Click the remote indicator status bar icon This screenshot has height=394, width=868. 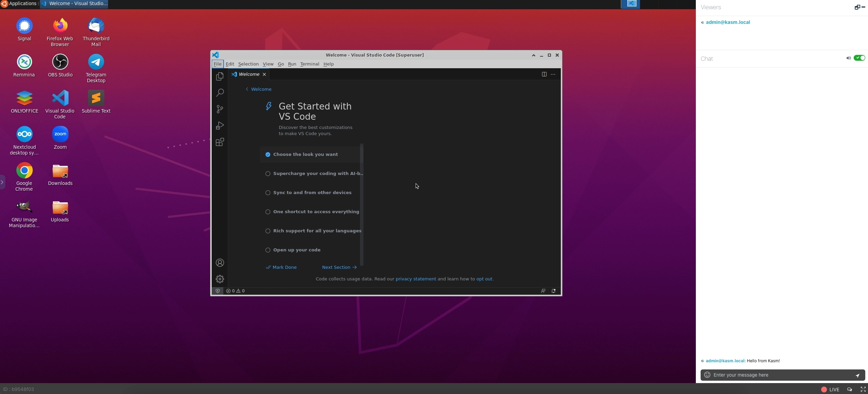217,291
